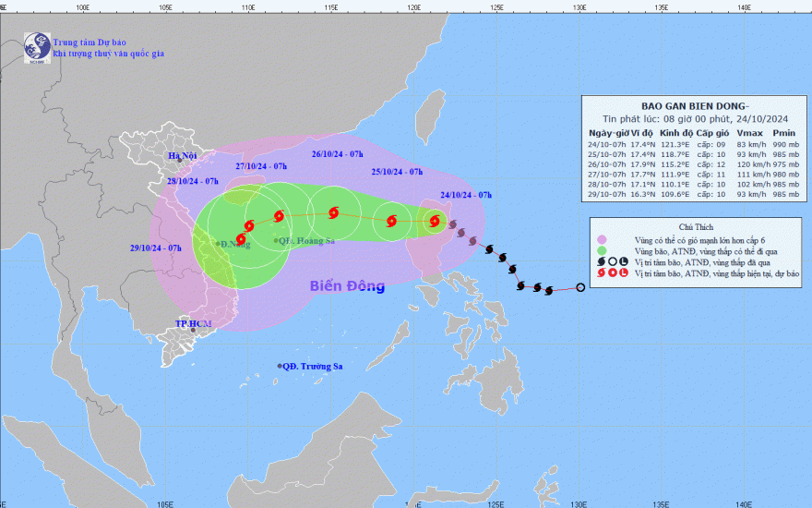Image resolution: width=812 pixels, height=508 pixels.
Task: Click the "Kinh độ" column header
Action: (676, 133)
